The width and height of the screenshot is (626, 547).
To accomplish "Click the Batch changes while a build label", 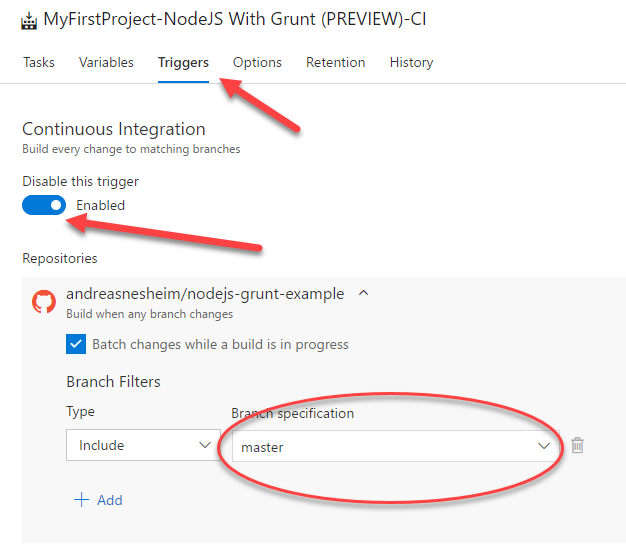I will click(220, 345).
